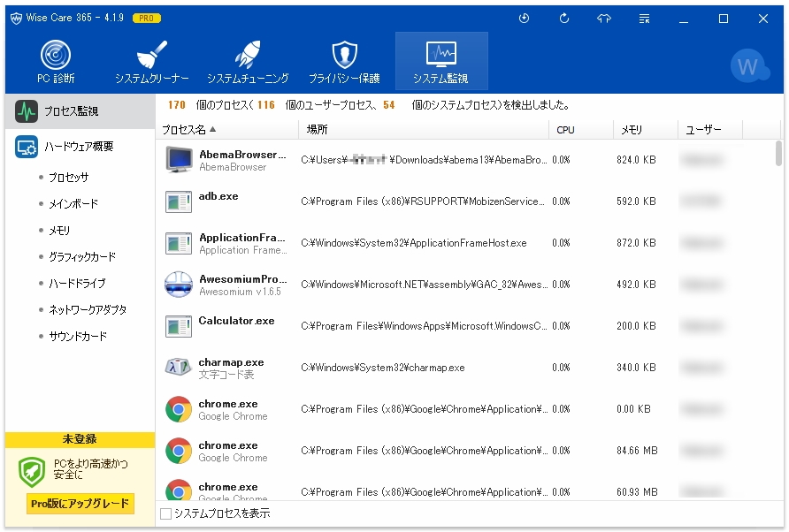Click the skin shirt icon in title bar
This screenshot has width=789, height=532.
604,19
